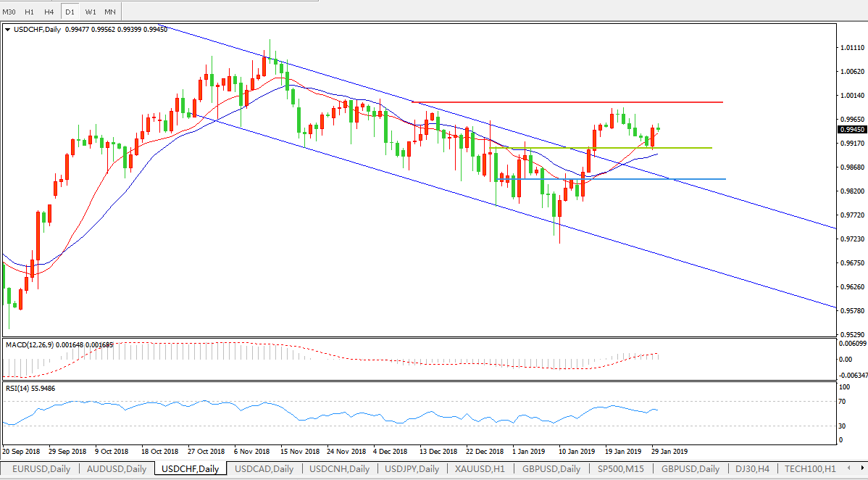Expand the USDCHF,Daily chart title triangle
Image resolution: width=868 pixels, height=480 pixels.
click(x=8, y=30)
